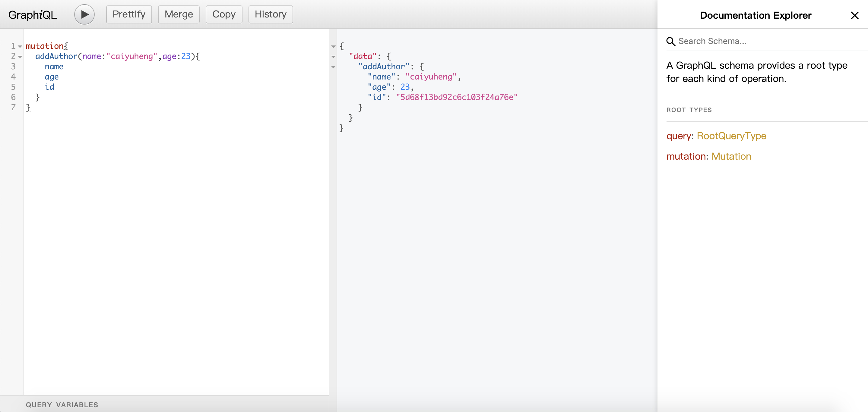Collapse the root object in the result pane

(333, 46)
